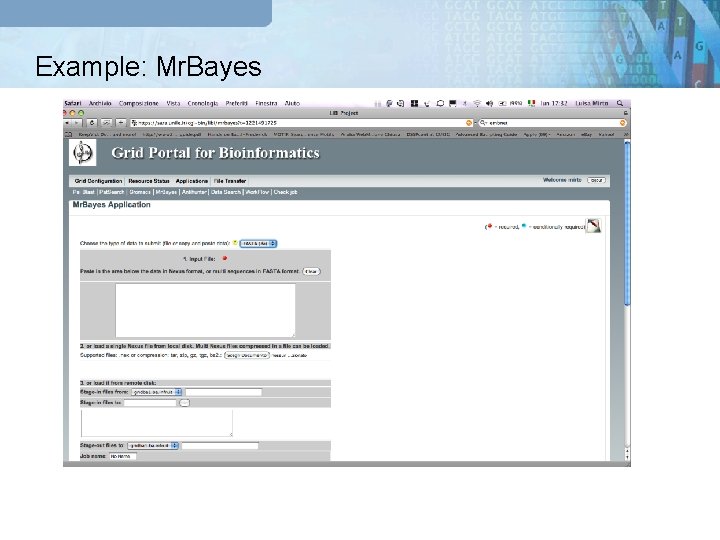Click the Stage-in files from path field
720x540 pixels.
point(224,392)
